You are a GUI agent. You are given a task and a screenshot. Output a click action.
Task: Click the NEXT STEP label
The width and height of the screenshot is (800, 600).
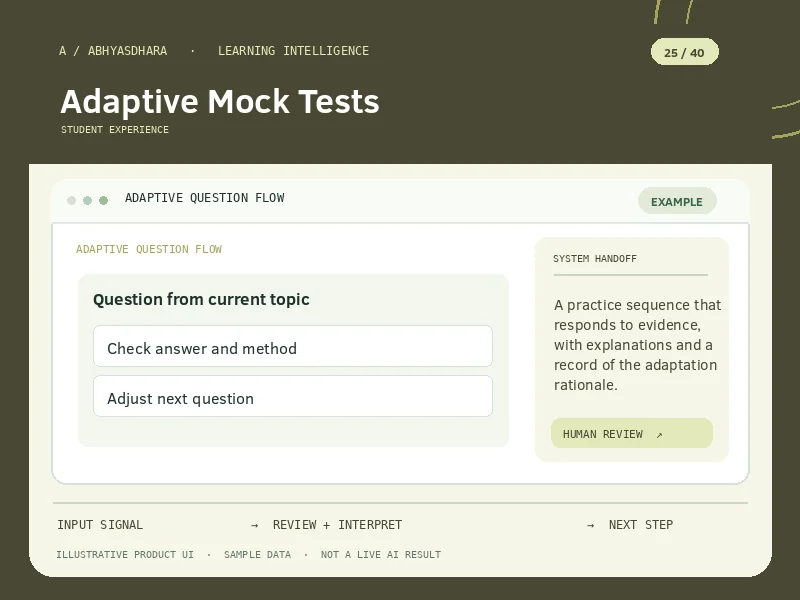point(641,524)
